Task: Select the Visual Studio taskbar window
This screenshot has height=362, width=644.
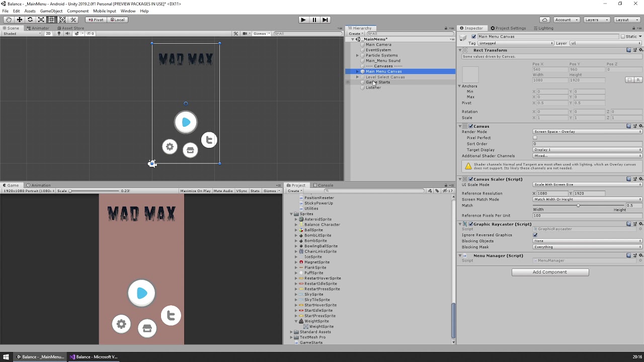Action: coord(94,357)
